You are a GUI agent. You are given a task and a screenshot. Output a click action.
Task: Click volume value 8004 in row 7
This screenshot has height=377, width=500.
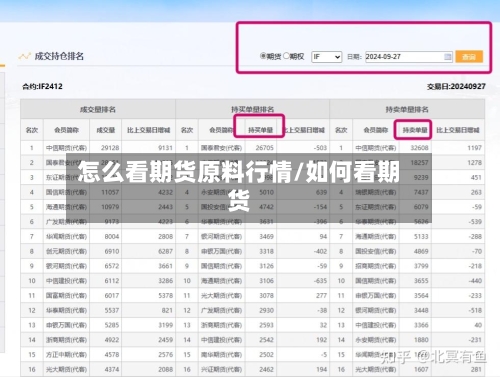(x=112, y=236)
